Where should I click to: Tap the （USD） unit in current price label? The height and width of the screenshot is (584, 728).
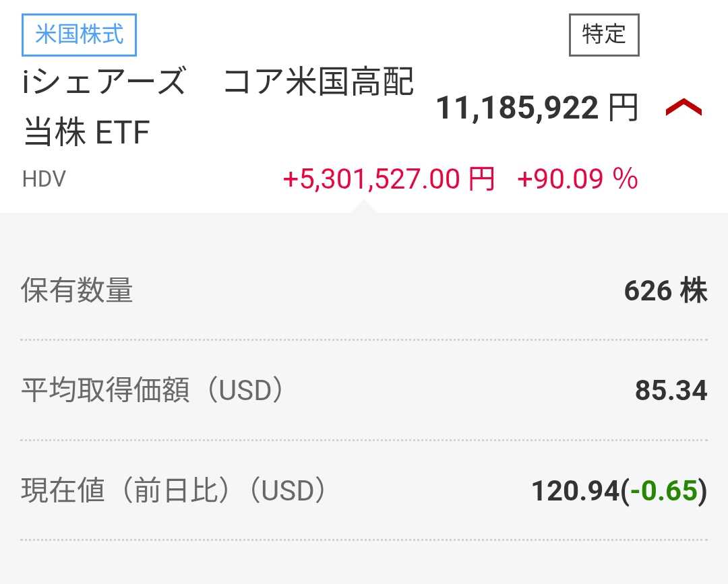click(287, 491)
